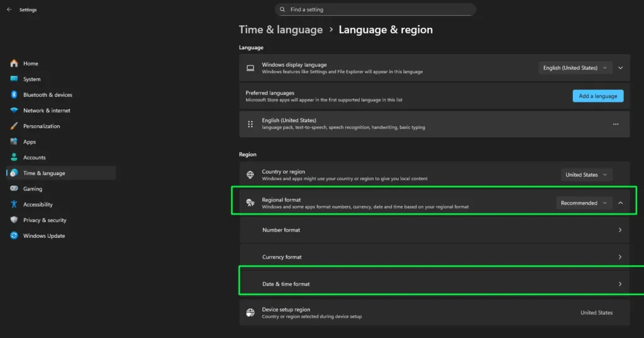
Task: Open the Regional format Recommended dropdown
Action: pos(584,203)
